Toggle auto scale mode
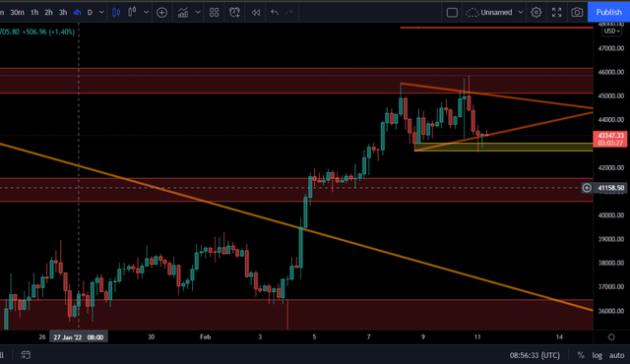Screen dimensions: 630x364 coord(616,355)
